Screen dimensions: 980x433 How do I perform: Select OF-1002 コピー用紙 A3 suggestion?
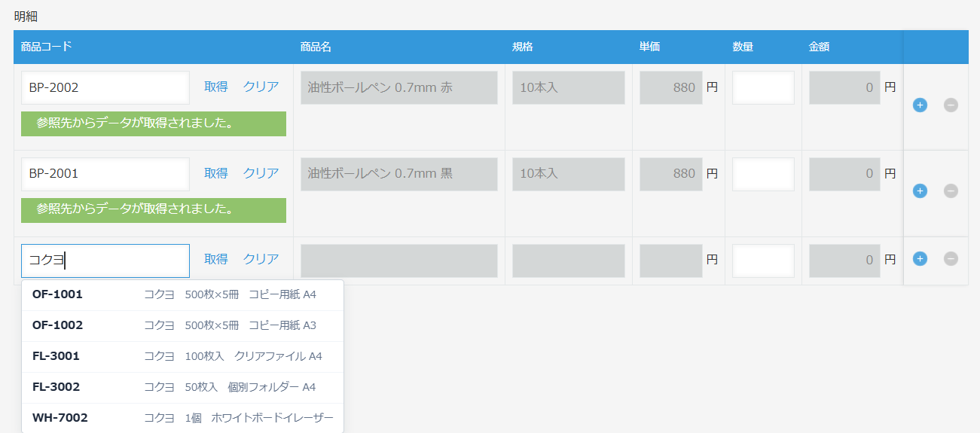click(x=182, y=325)
